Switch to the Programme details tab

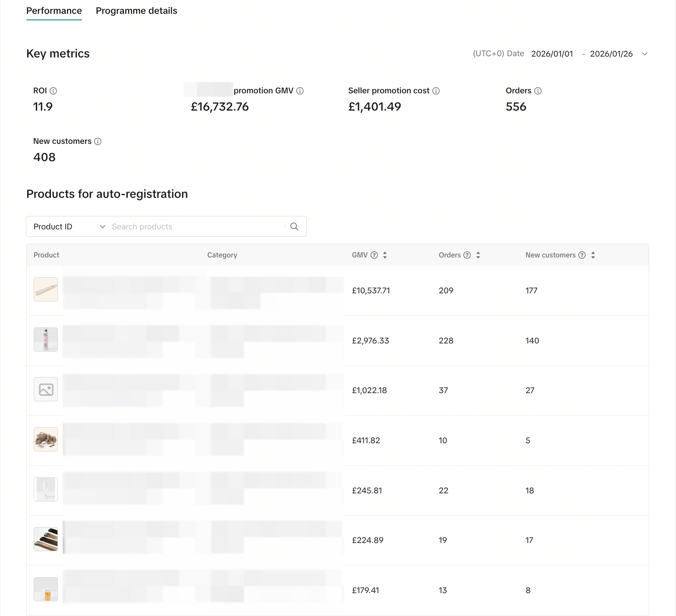[x=136, y=11]
